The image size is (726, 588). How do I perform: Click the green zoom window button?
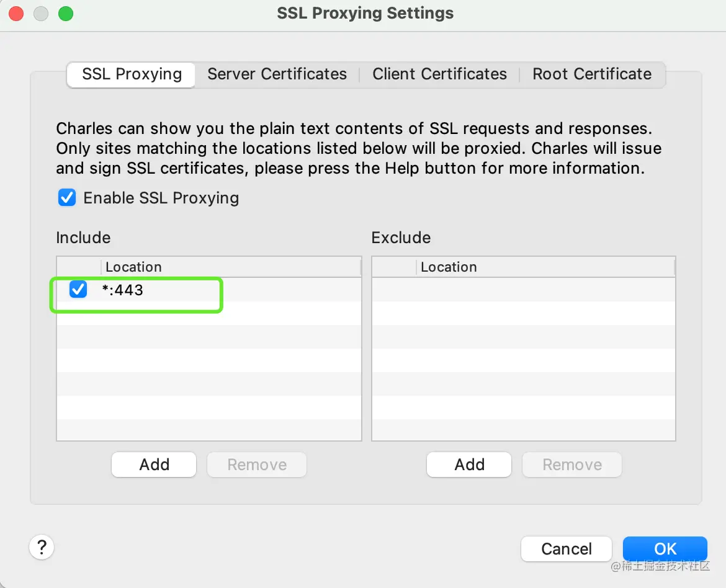tap(66, 14)
